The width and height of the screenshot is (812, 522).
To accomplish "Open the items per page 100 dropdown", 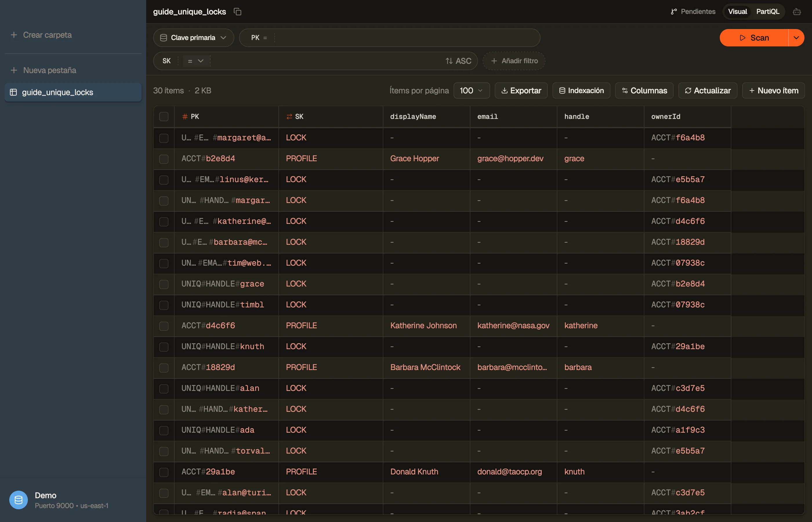I will coord(472,90).
